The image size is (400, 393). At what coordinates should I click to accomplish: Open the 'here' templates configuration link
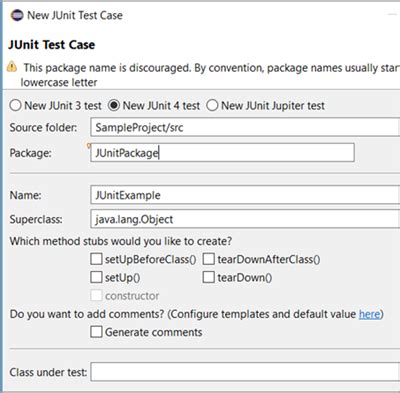point(369,314)
